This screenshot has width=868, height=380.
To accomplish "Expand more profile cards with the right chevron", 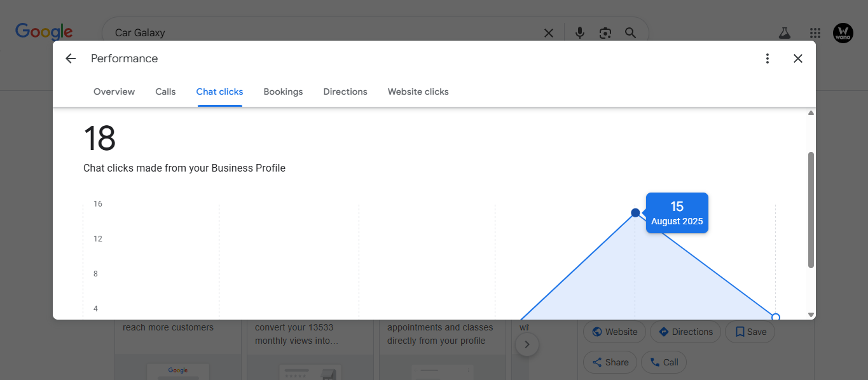I will click(x=527, y=344).
